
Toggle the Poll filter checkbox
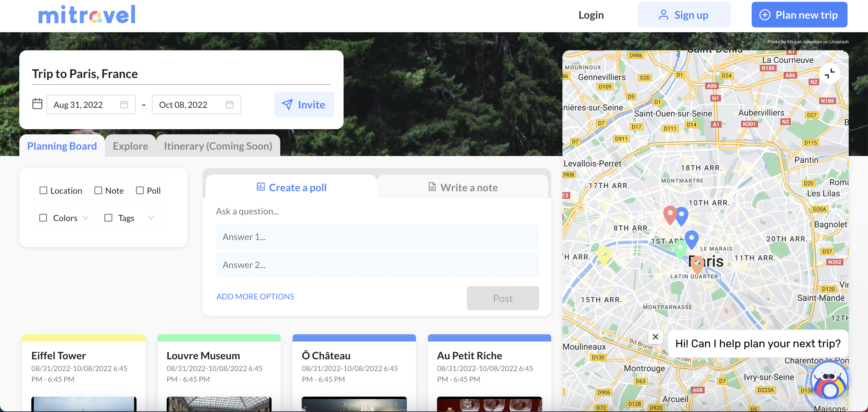(x=140, y=191)
